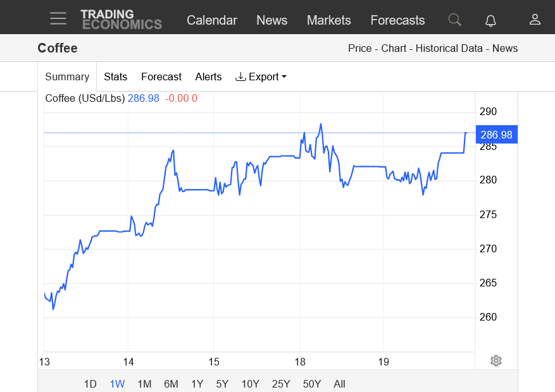Switch to the Stats tab
This screenshot has width=555, height=392.
(x=115, y=77)
